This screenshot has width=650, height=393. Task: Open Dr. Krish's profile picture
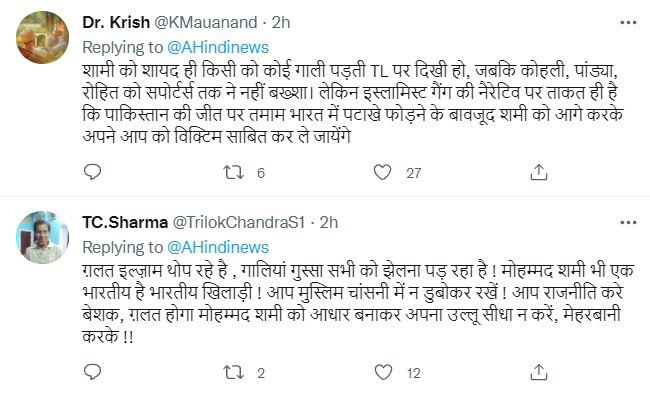pyautogui.click(x=42, y=37)
